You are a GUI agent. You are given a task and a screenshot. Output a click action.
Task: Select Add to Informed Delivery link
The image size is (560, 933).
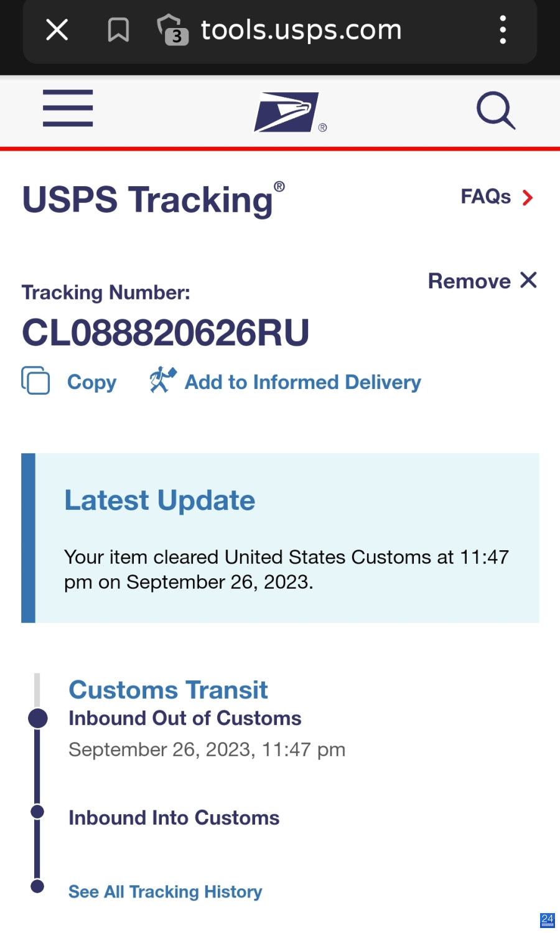[x=303, y=382]
